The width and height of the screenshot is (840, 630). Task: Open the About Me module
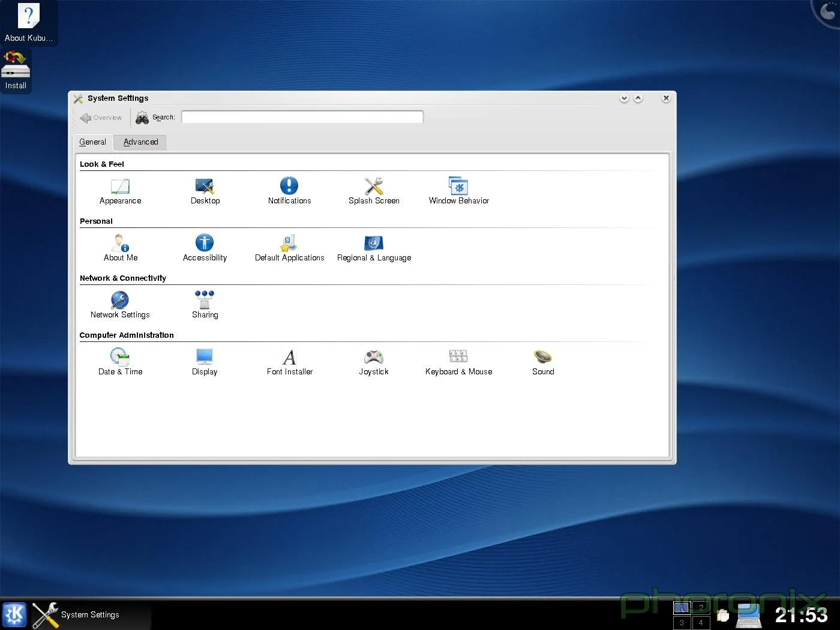tap(120, 248)
